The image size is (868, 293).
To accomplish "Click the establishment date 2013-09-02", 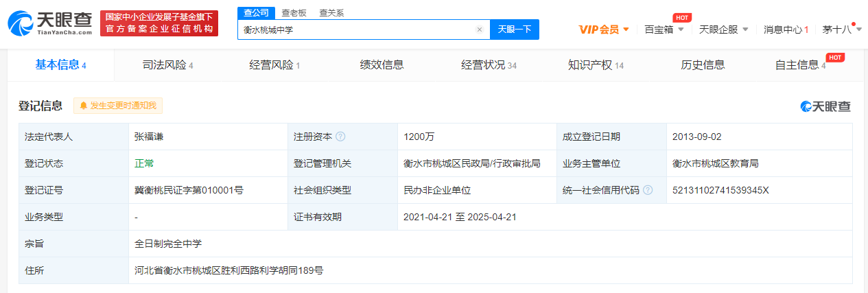I will point(697,137).
